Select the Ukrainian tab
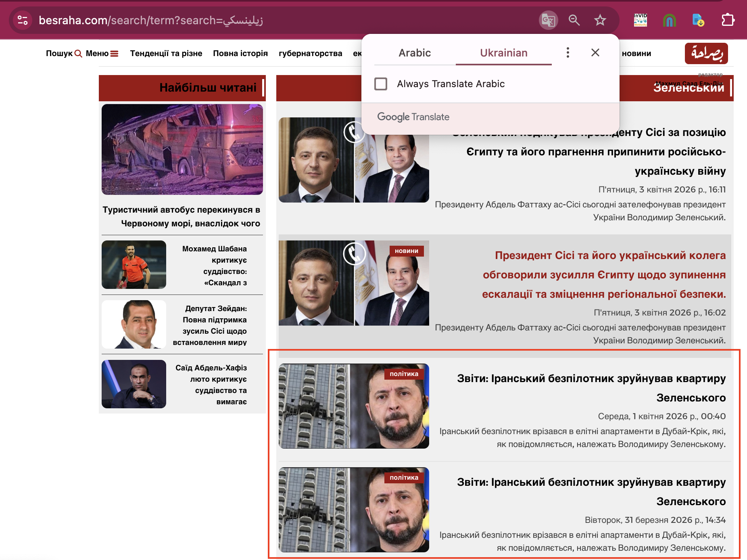The image size is (747, 560). click(x=503, y=53)
